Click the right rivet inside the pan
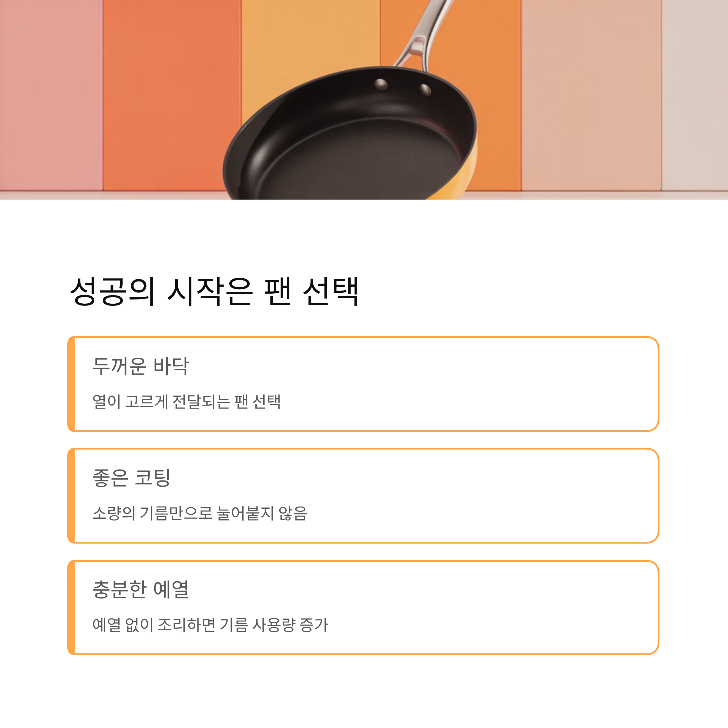The image size is (728, 728). click(x=425, y=90)
